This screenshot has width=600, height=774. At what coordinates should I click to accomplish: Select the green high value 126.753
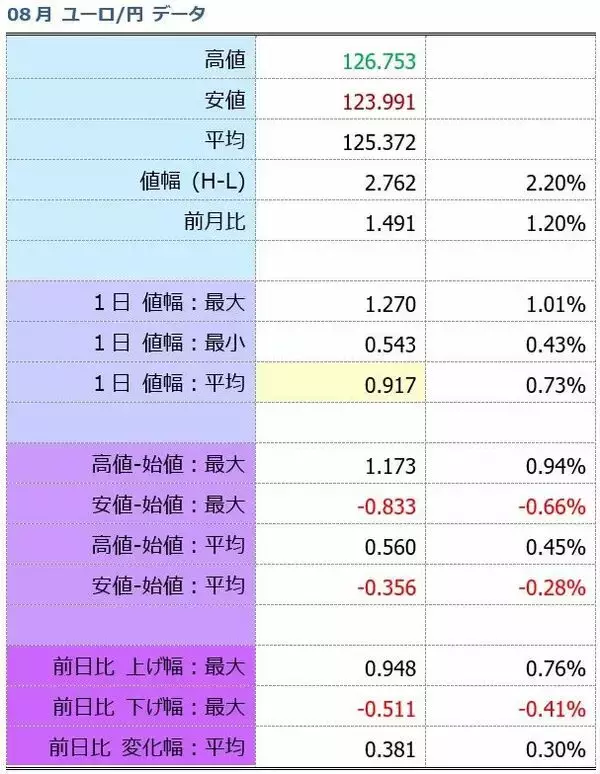(378, 61)
